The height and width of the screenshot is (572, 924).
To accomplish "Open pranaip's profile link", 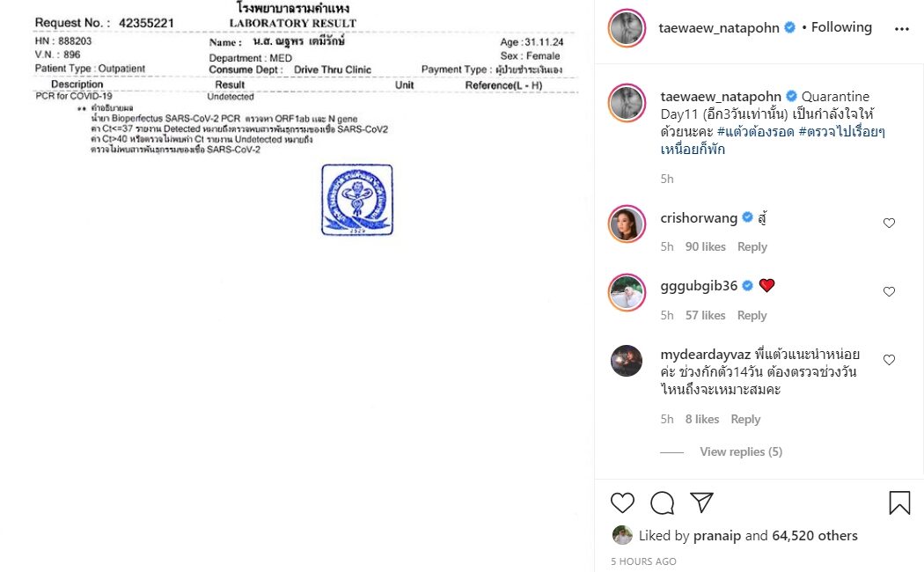I will [716, 535].
